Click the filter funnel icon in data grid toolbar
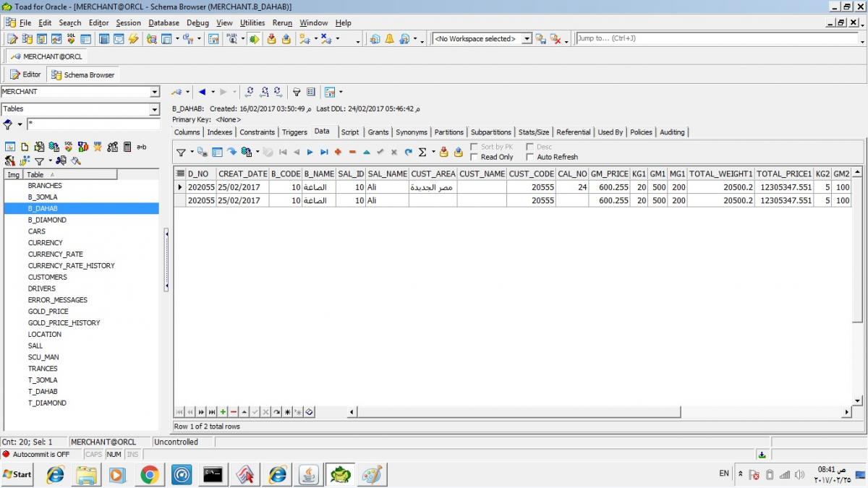 point(182,152)
